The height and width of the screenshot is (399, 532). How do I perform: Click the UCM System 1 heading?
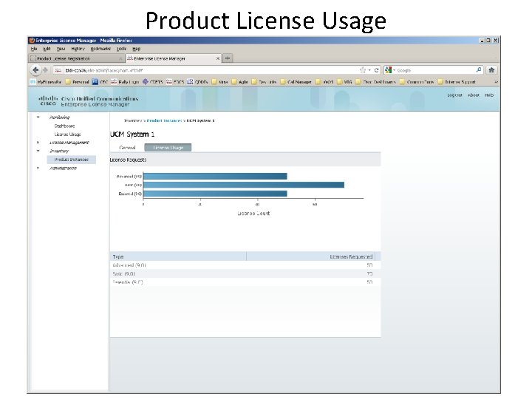132,134
